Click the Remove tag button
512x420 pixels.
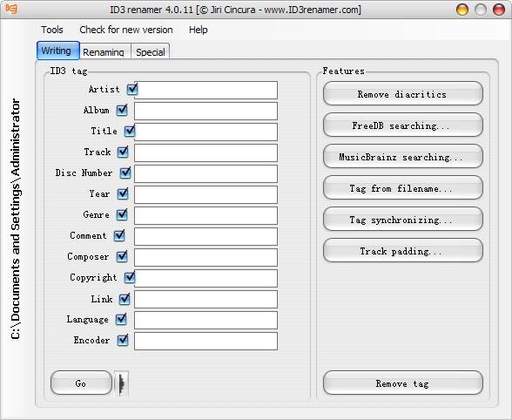point(402,383)
